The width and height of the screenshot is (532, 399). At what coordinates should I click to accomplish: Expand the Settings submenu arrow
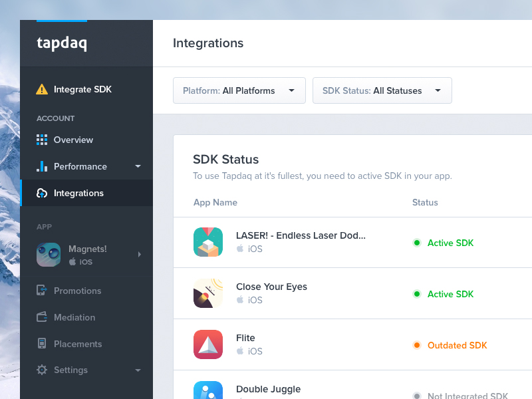(138, 370)
